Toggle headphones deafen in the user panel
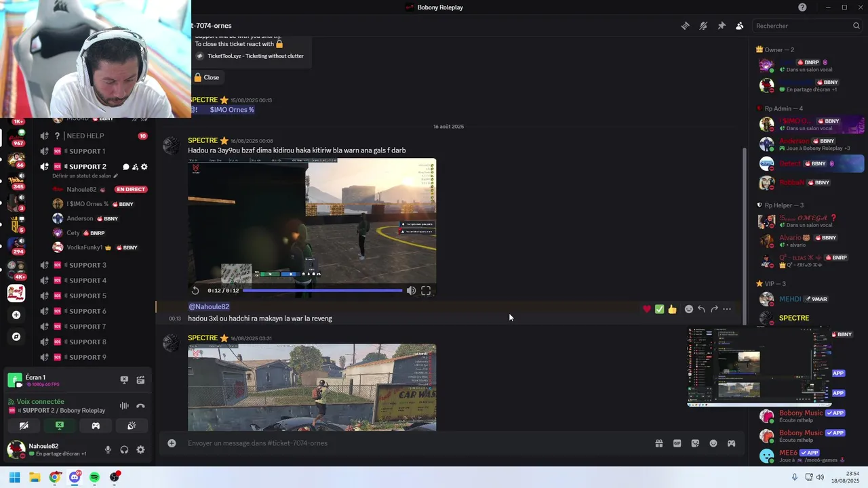Screen dimensions: 868x488 coord(124,450)
